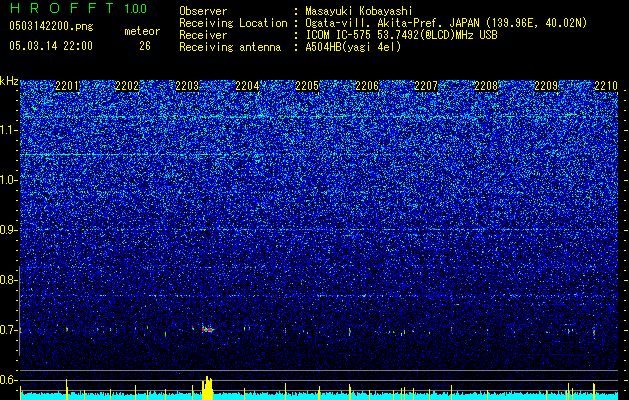
Task: Click the 2203 time marker
Action: pos(187,86)
